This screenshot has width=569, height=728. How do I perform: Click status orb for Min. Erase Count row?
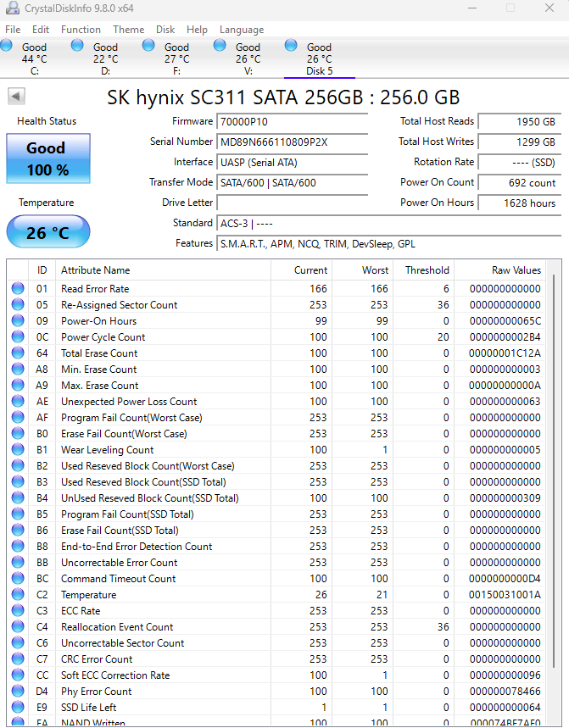[x=18, y=370]
